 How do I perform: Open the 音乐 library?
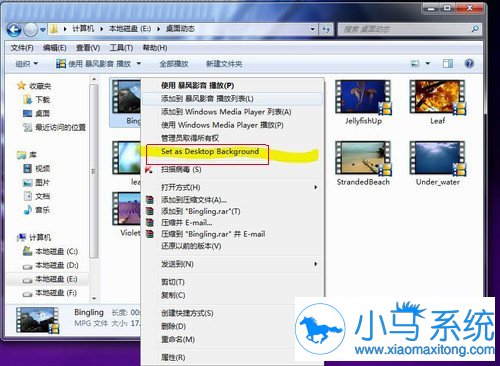[x=37, y=210]
